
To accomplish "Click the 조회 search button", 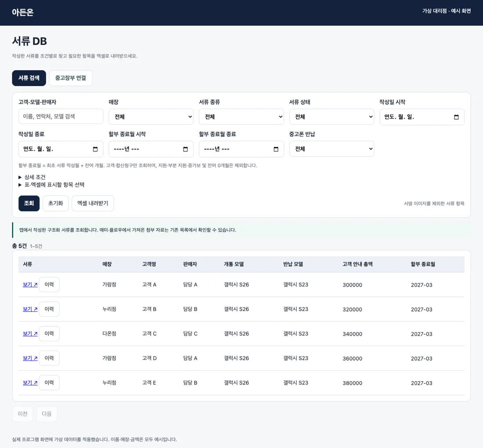I will 29,203.
